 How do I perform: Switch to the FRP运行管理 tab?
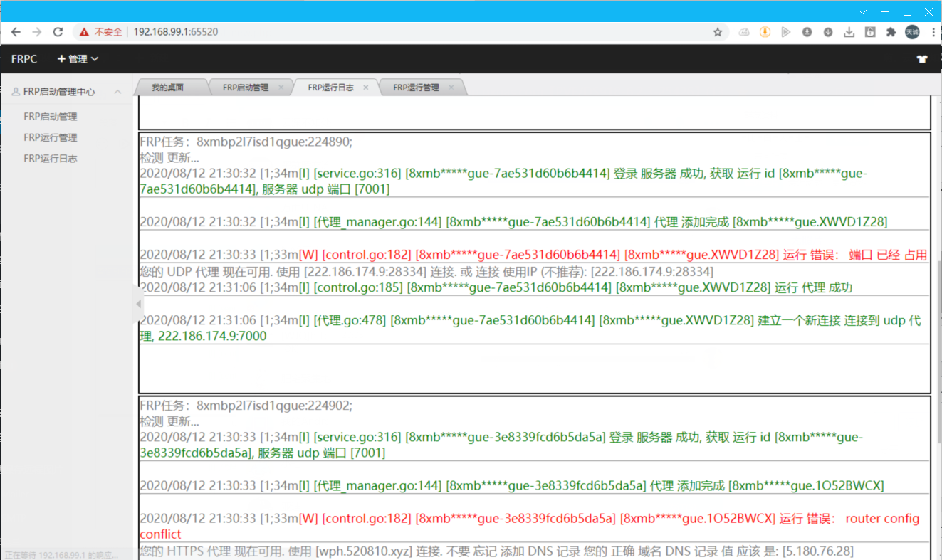pyautogui.click(x=416, y=88)
